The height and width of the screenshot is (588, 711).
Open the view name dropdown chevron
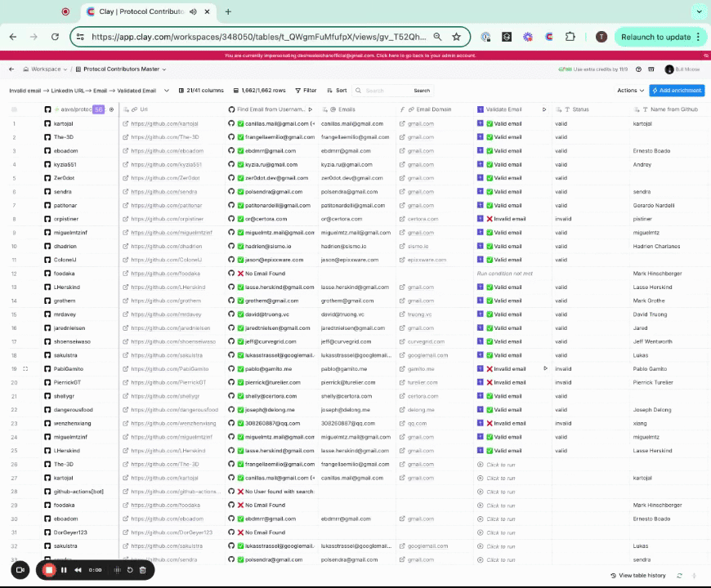tap(167, 91)
